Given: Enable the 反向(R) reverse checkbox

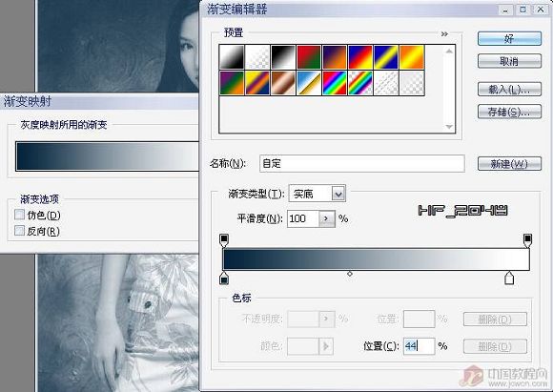Looking at the screenshot, I should click(x=19, y=231).
